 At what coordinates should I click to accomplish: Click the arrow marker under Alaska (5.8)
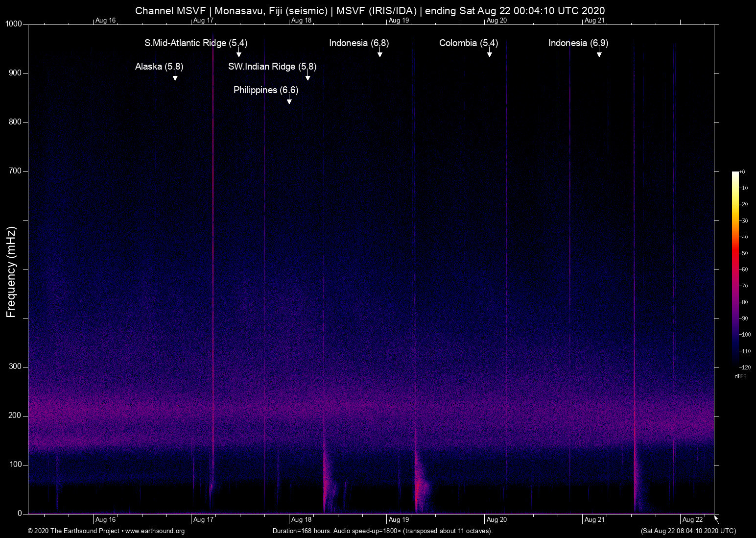click(x=175, y=76)
